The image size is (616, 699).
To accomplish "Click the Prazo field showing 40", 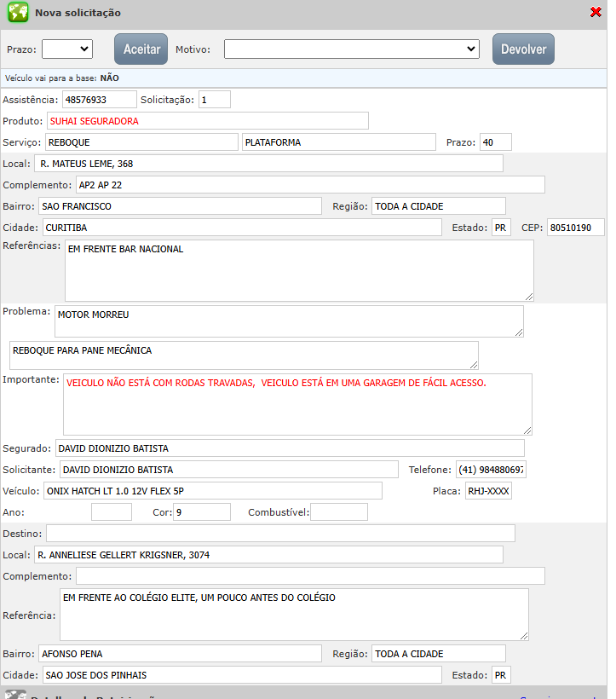I will [x=495, y=142].
